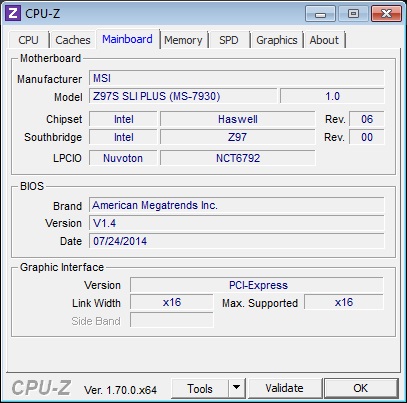Screen dimensions: 407x403
Task: Click the CPU-Z purple logo icon
Action: 13,13
